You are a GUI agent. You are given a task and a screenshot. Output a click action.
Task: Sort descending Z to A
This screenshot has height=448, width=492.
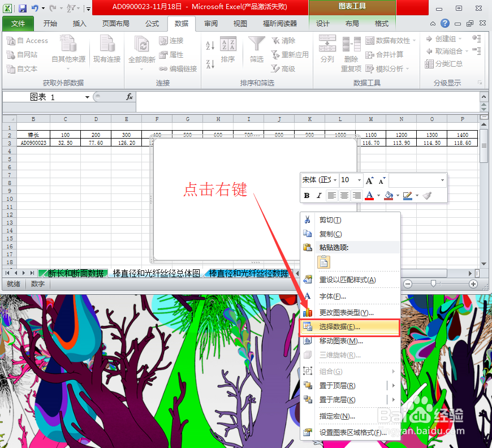[210, 64]
